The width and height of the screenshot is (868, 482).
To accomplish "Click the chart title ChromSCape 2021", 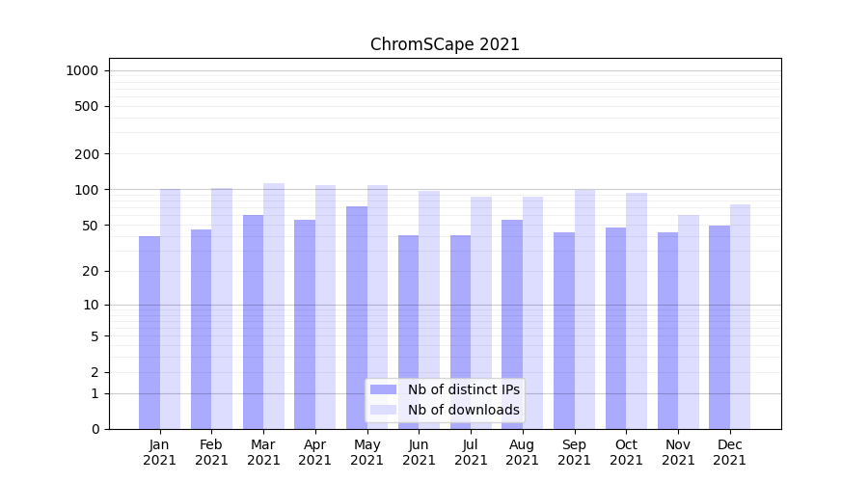I will point(445,44).
